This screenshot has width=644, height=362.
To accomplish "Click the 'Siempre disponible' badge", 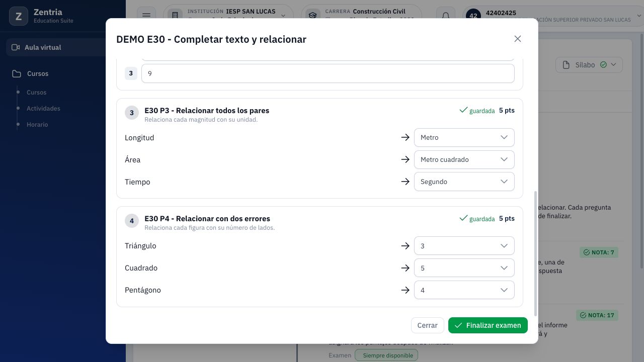I will pyautogui.click(x=386, y=355).
